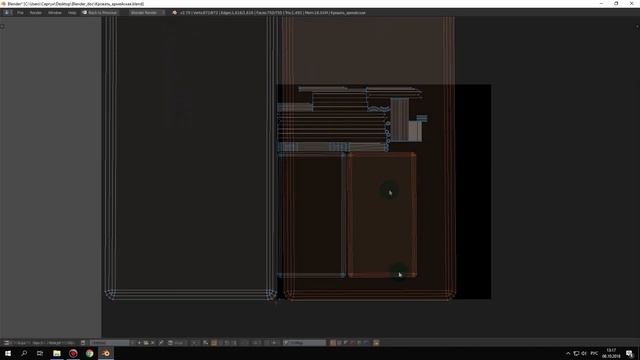Open the File menu
Image resolution: width=640 pixels, height=360 pixels.
coord(20,13)
